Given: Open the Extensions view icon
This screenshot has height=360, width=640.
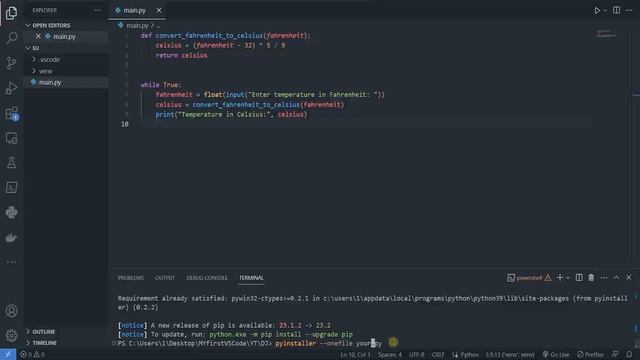Looking at the screenshot, I should [11, 113].
